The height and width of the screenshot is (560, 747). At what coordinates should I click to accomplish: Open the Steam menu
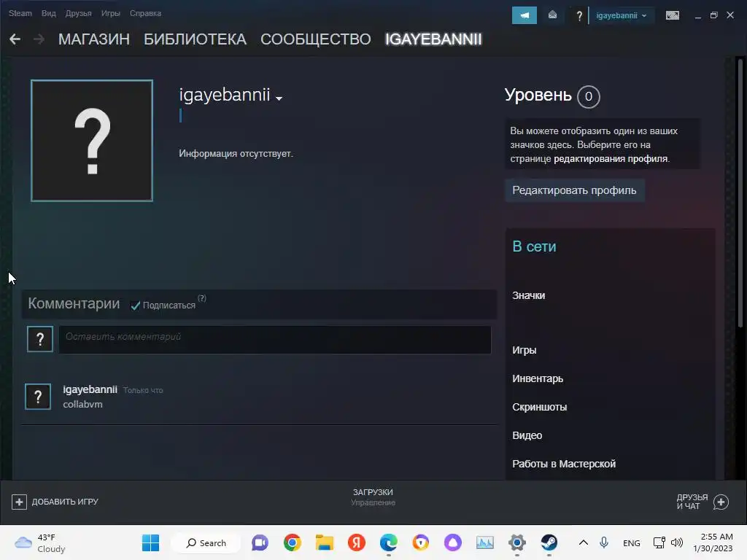(x=20, y=13)
